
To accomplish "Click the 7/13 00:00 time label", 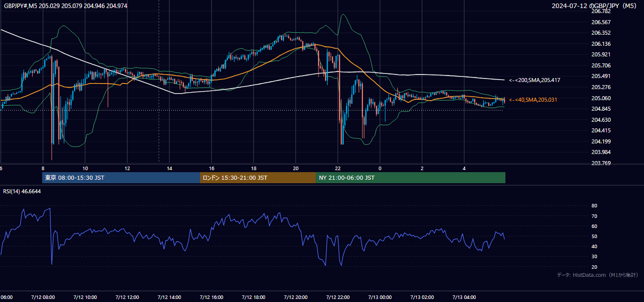I will tap(380, 297).
